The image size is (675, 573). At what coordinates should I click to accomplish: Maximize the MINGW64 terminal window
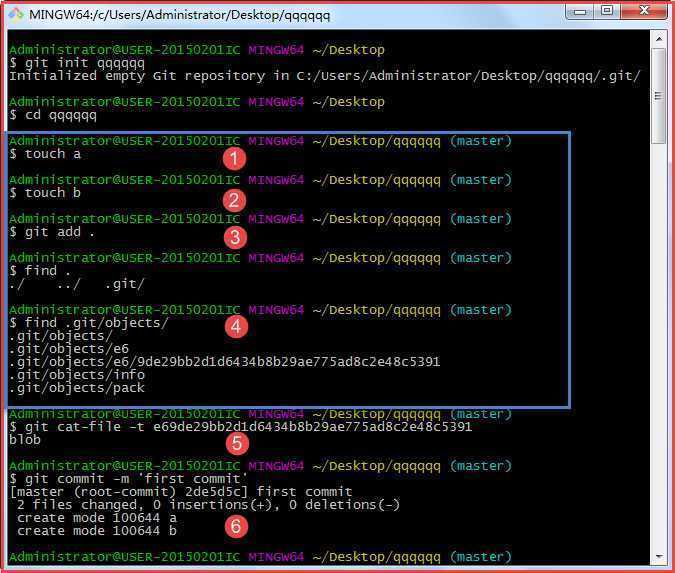tap(607, 11)
